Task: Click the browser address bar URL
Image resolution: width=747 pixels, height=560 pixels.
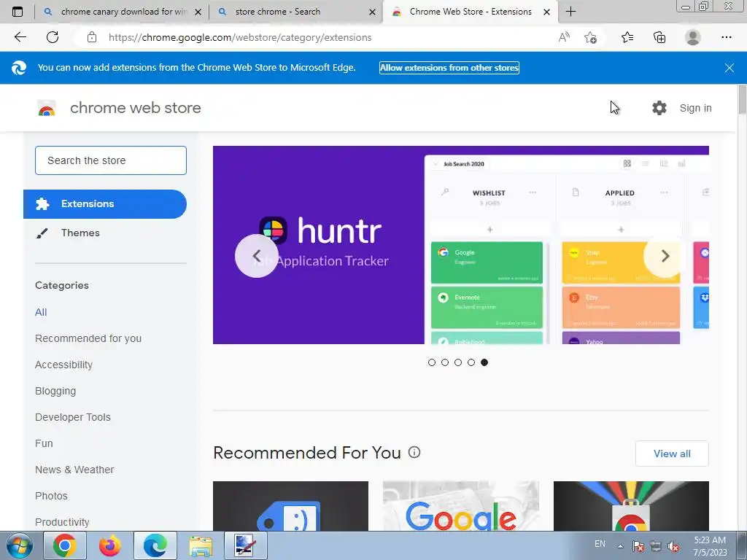Action: coord(240,37)
